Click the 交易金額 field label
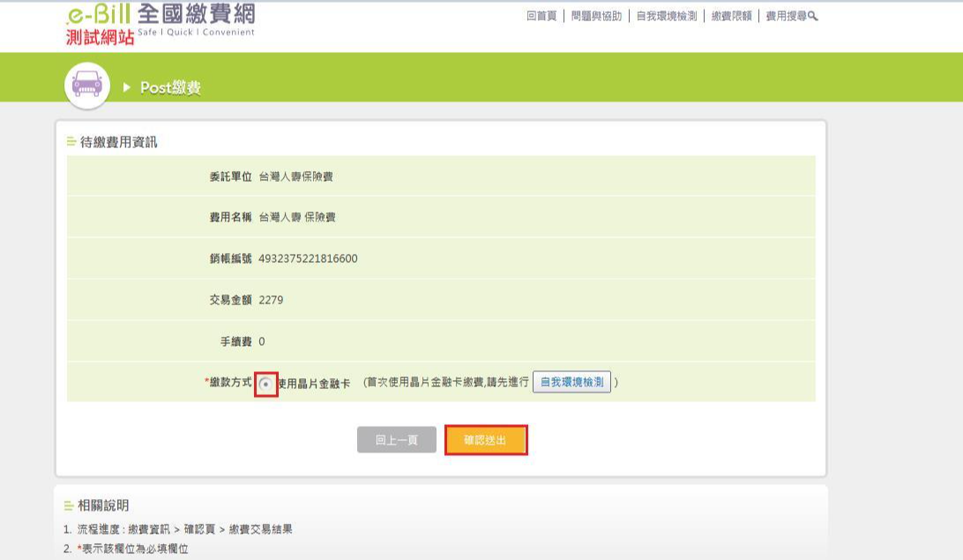 pyautogui.click(x=231, y=300)
